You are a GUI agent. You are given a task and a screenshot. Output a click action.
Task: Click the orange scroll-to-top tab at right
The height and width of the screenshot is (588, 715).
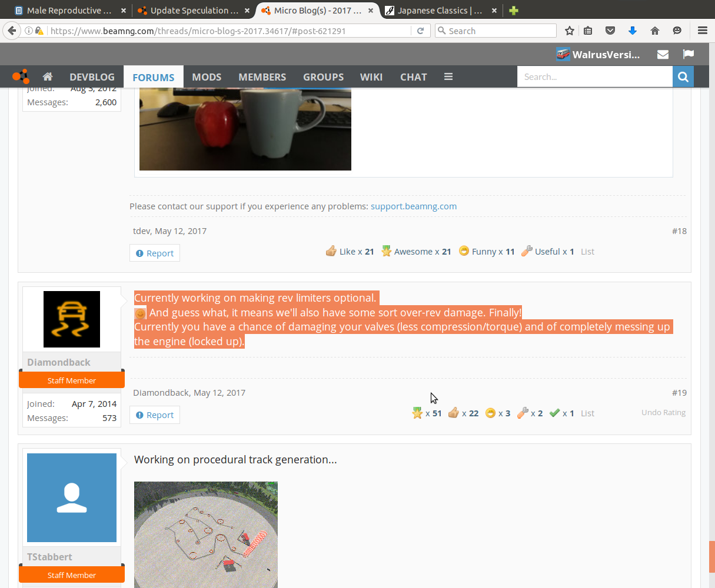point(711,557)
